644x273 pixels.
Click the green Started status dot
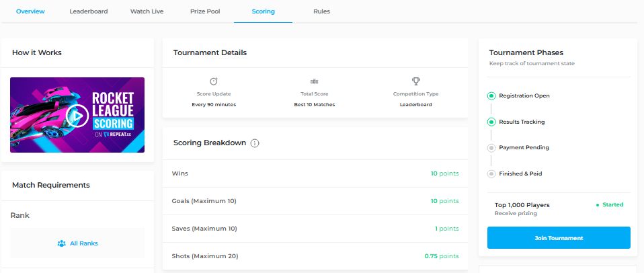(x=597, y=205)
